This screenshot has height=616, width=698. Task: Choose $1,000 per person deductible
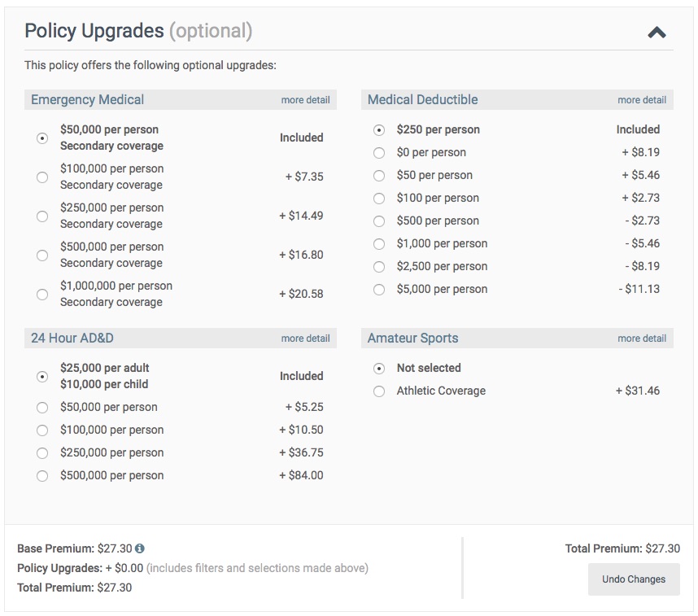click(x=379, y=244)
